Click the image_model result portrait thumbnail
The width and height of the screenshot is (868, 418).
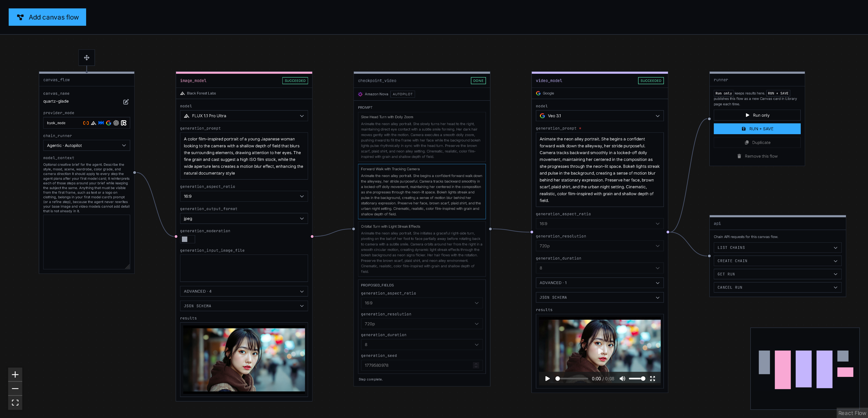[244, 360]
